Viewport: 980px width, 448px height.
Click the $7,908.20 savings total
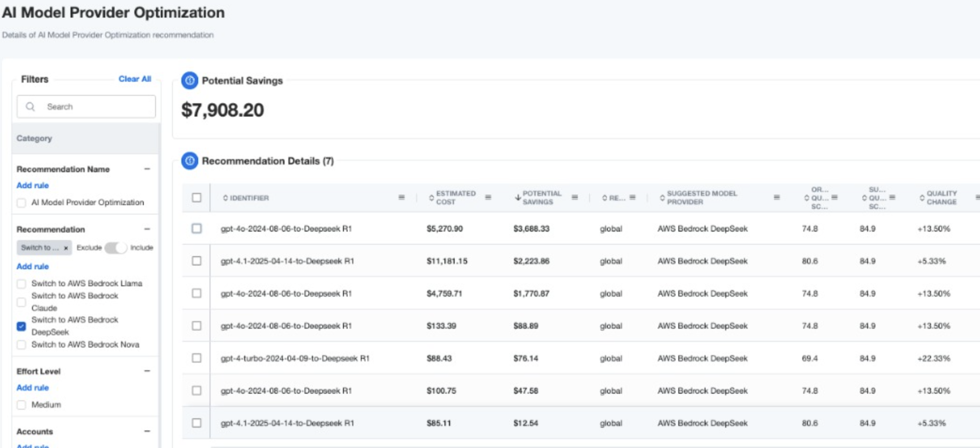[x=223, y=110]
